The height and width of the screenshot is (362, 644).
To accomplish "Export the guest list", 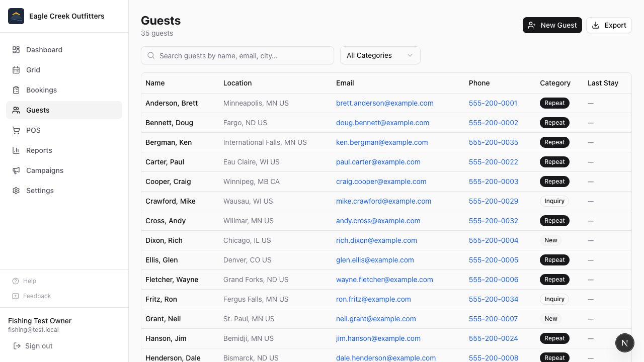I will 608,25.
